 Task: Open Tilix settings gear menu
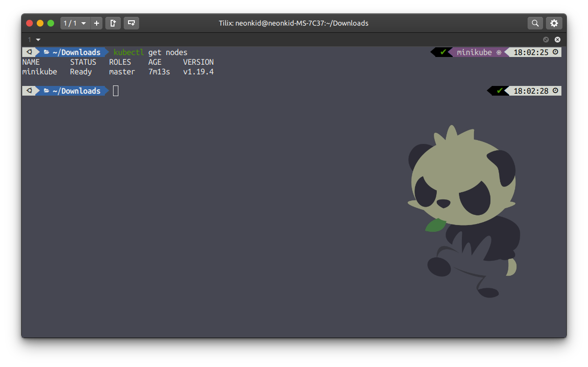point(554,23)
